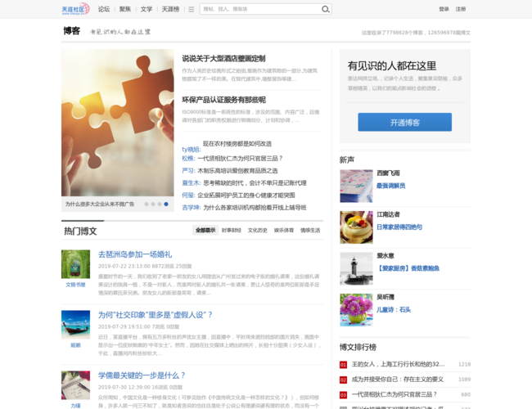Click the 吴昕孺 flower avatar
532x409 pixels.
click(x=356, y=310)
